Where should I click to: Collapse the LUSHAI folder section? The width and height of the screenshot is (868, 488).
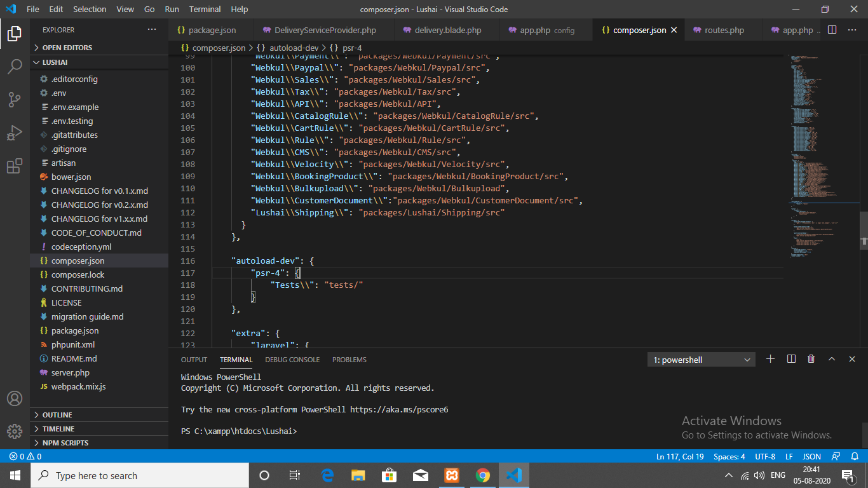pyautogui.click(x=99, y=62)
